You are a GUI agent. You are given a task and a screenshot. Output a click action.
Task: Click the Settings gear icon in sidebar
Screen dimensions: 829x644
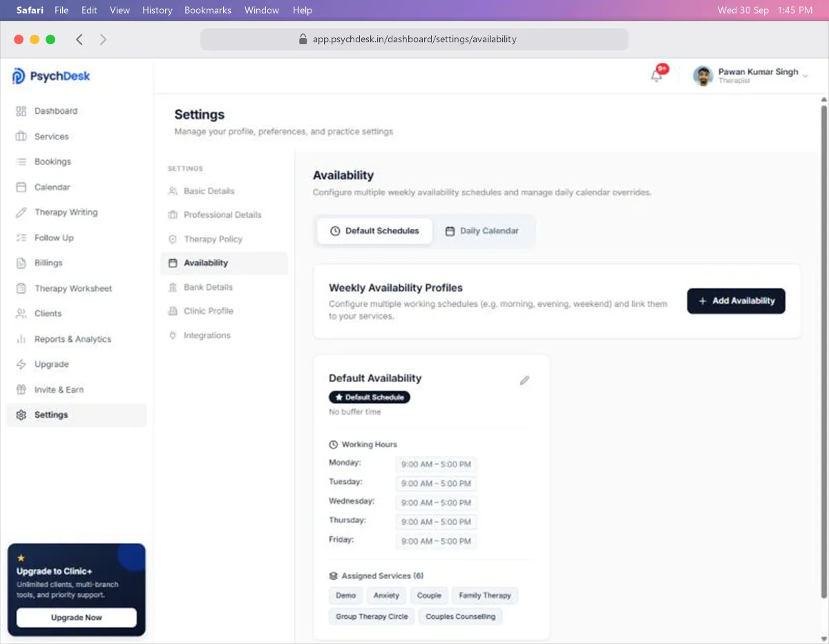[21, 415]
